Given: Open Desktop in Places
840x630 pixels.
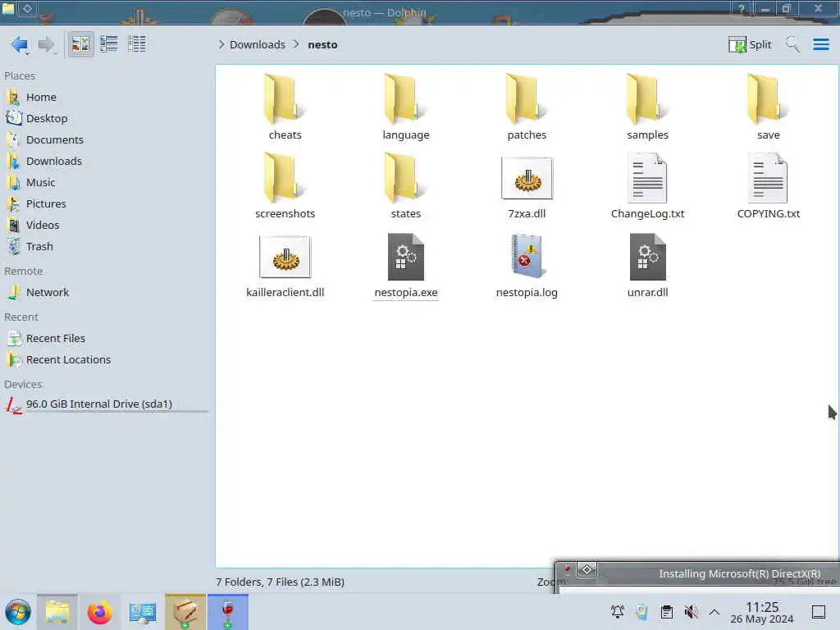Looking at the screenshot, I should pos(105,118).
